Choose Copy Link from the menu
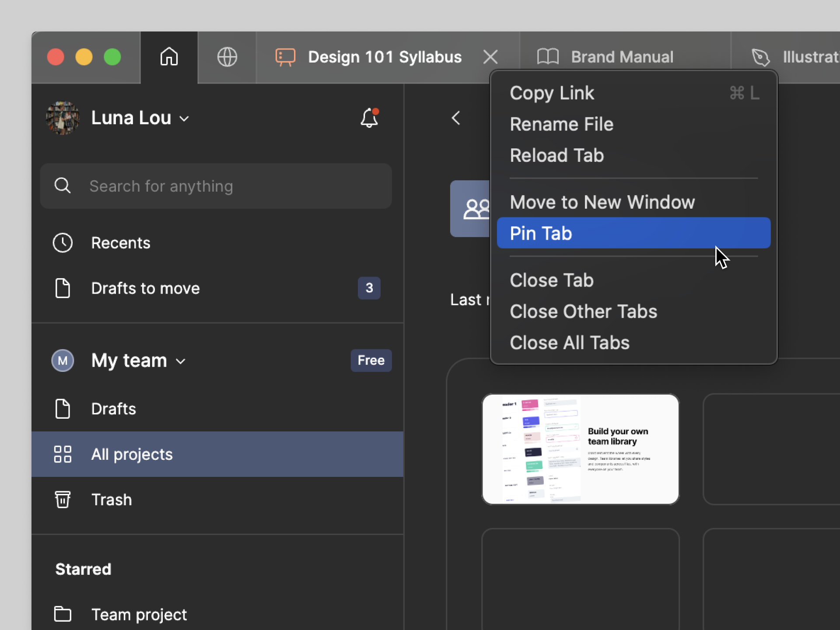 (552, 93)
